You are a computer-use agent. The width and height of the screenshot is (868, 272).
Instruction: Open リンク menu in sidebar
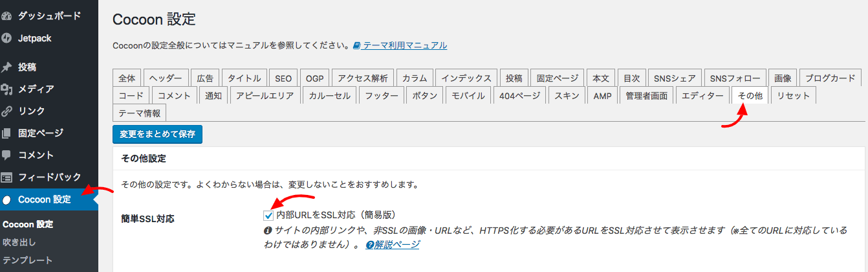[x=49, y=111]
